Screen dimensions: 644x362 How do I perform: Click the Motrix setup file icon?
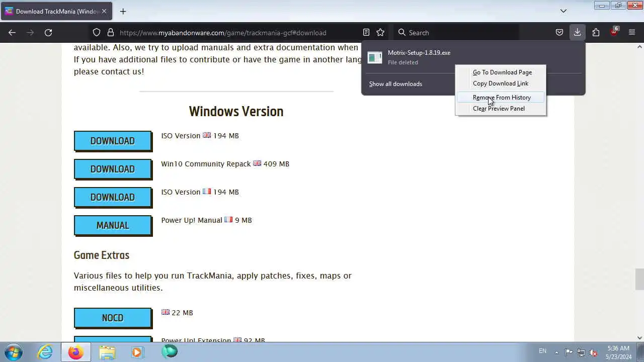click(375, 57)
